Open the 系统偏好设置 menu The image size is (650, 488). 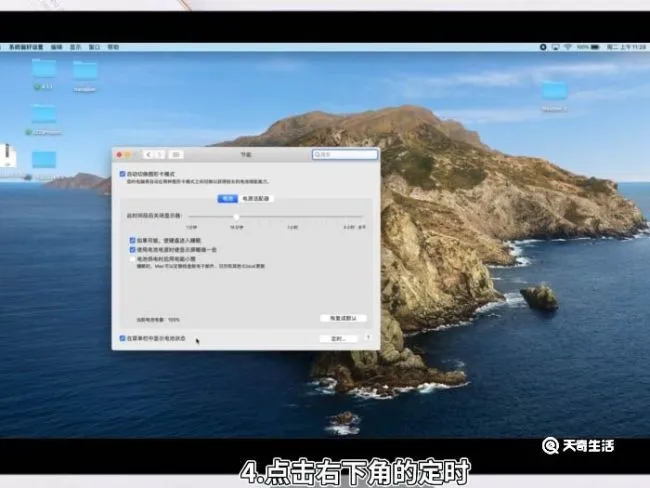26,47
